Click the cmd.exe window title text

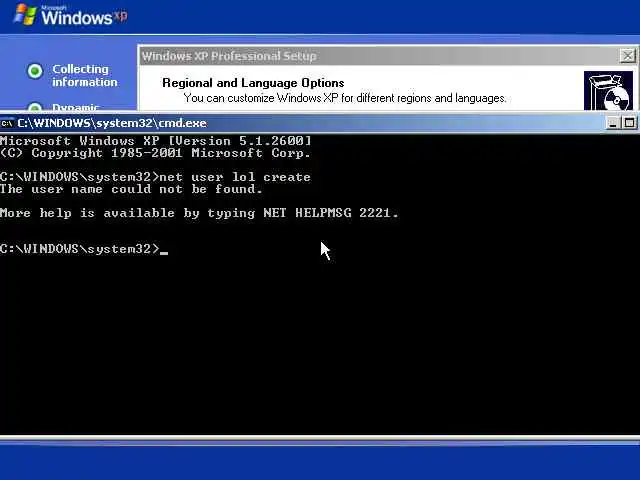pos(112,123)
